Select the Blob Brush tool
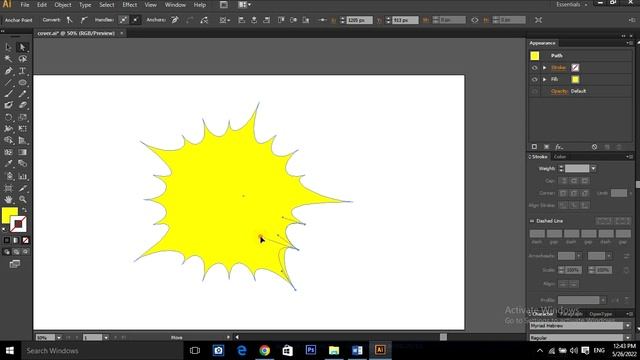640x360 pixels. (x=8, y=105)
